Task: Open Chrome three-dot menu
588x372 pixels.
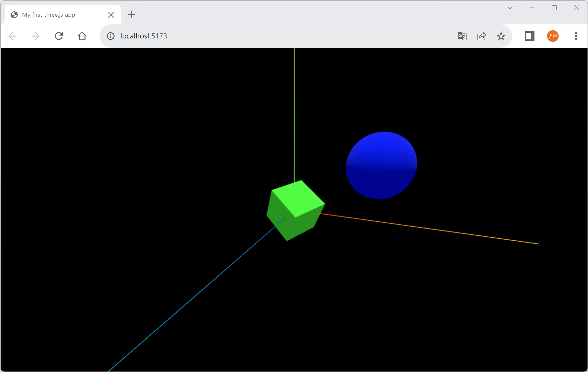Action: [x=576, y=36]
